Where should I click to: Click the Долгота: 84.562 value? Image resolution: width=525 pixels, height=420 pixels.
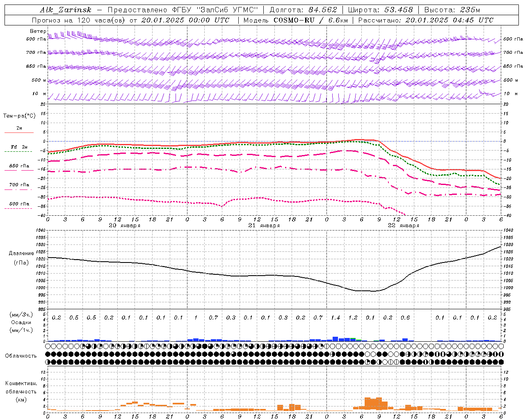point(303,10)
